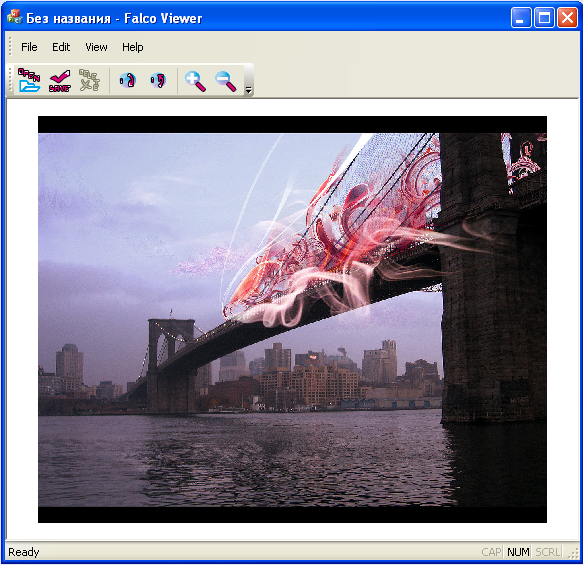Image resolution: width=583 pixels, height=565 pixels.
Task: Open the File menu
Action: coord(29,47)
